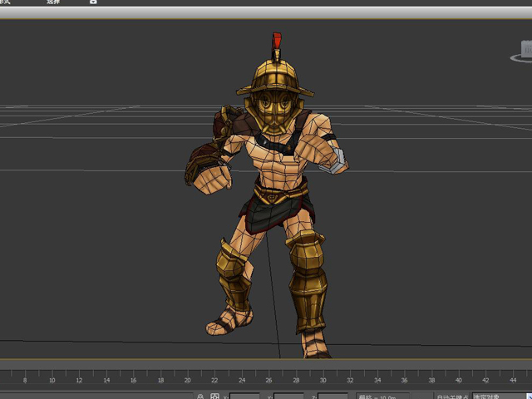Toggle absolute/offset transform type-in mode icon
The width and height of the screenshot is (532, 399).
[x=214, y=397]
